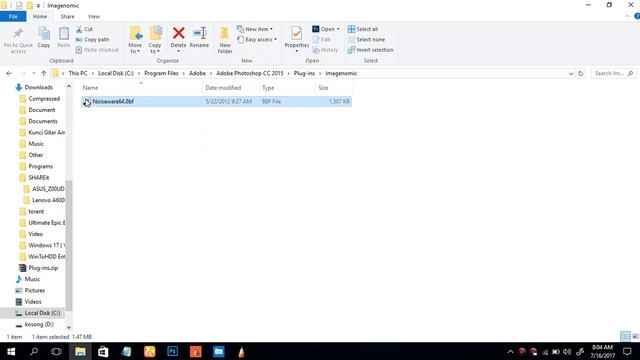Viewport: 640px width, 360px height.
Task: Switch to the Share tab
Action: (67, 17)
